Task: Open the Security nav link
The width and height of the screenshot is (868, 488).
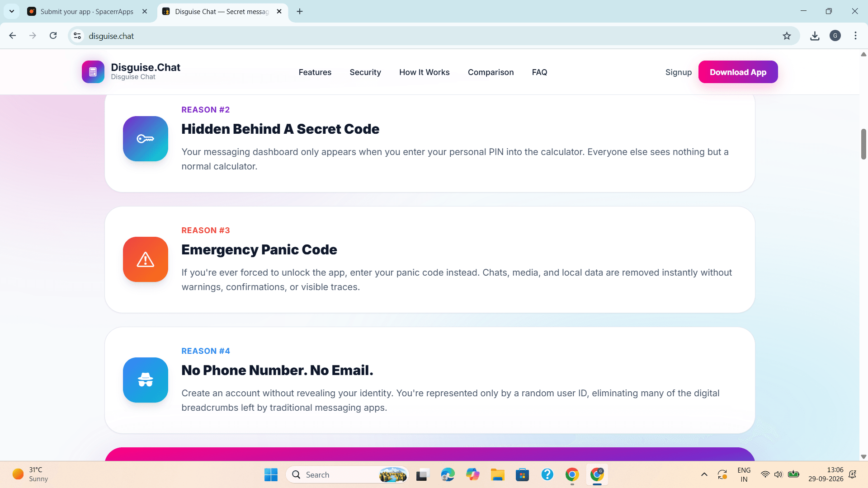Action: click(x=365, y=72)
